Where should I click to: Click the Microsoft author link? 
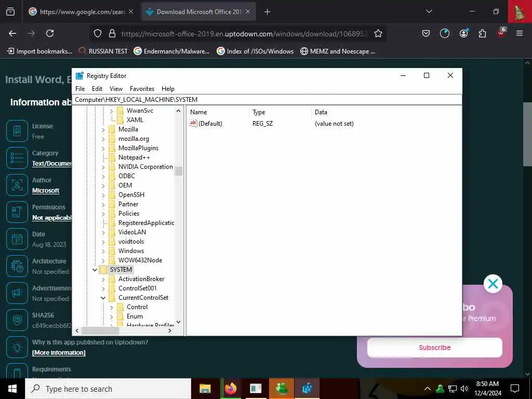point(46,191)
